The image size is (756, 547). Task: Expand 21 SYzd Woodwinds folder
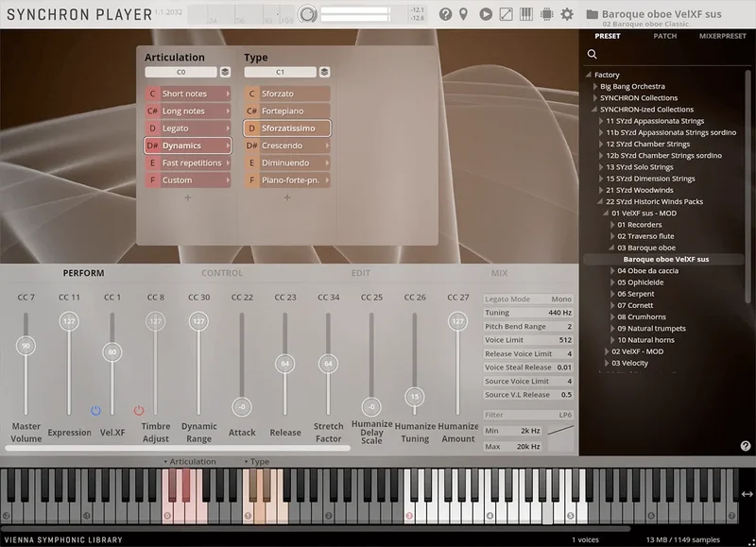tap(601, 190)
